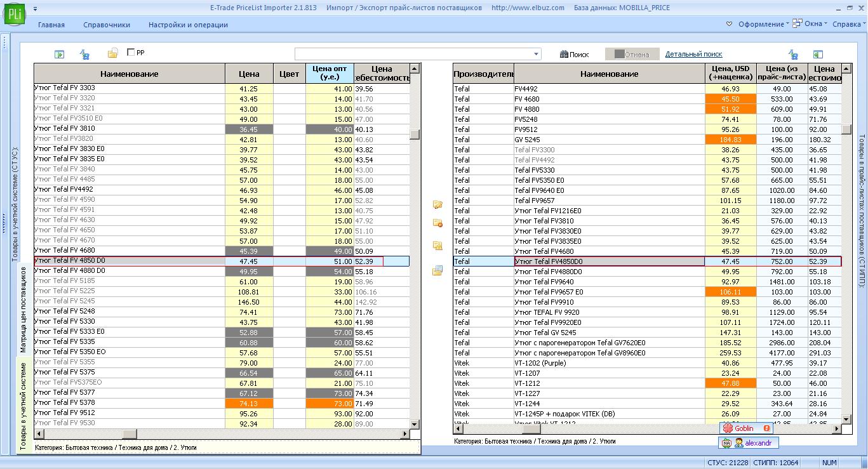Click the translate/rename 'Aa' icon above left table
This screenshot has height=469, width=868.
84,54
